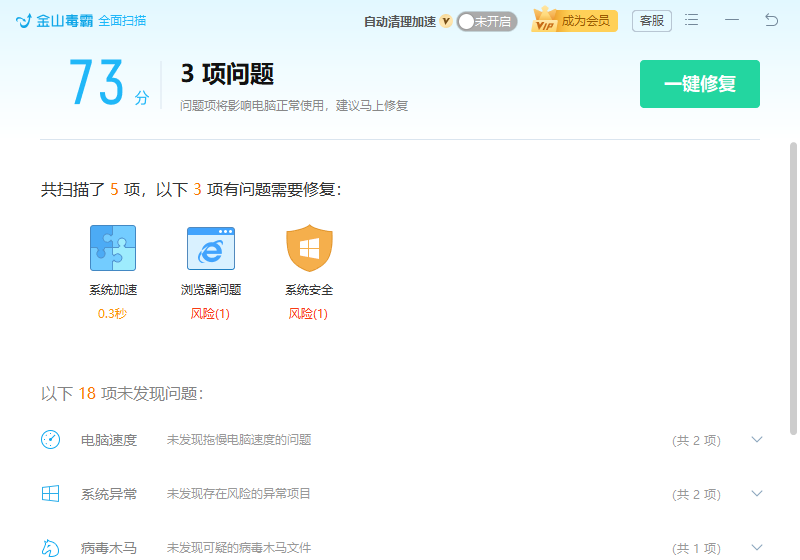Click 风险(1) under 系统安全
Screen dimensions: 800x560
pos(308,313)
